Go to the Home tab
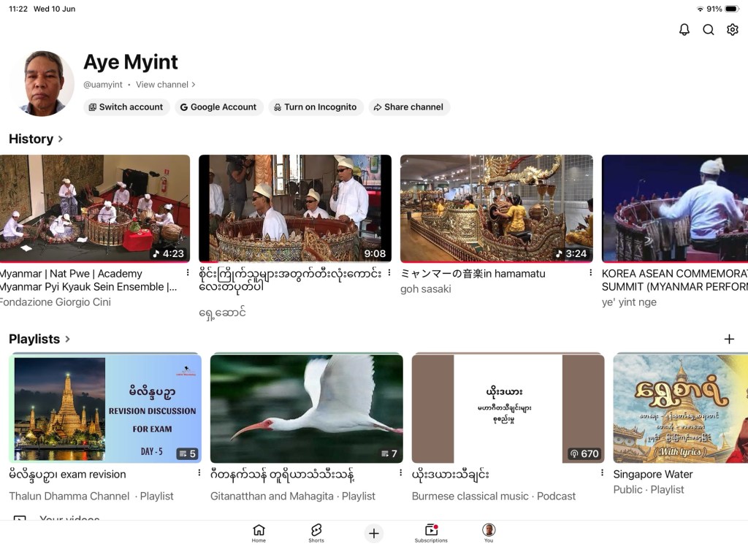748x560 pixels. point(259,533)
